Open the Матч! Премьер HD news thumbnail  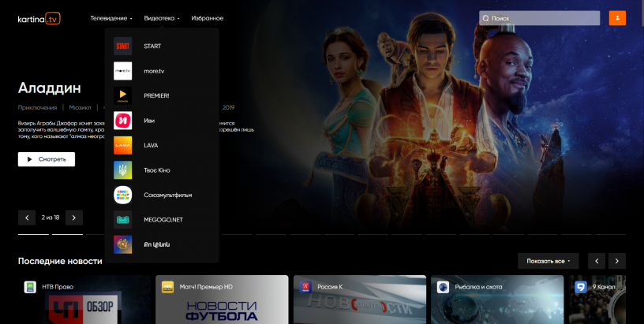pos(222,300)
